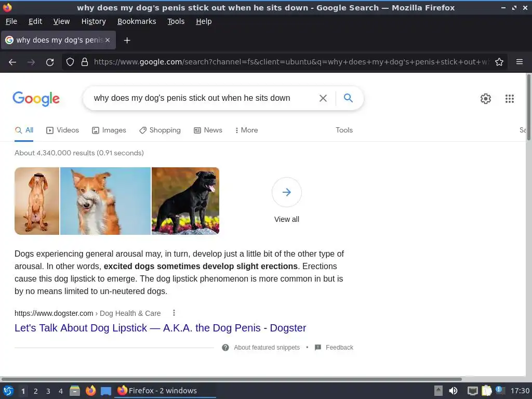Reload the current page
The height and width of the screenshot is (399, 532).
click(50, 62)
